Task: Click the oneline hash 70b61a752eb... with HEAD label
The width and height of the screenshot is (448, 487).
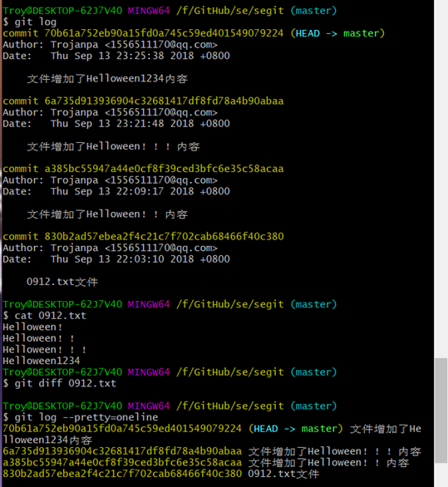Action: pyautogui.click(x=122, y=429)
